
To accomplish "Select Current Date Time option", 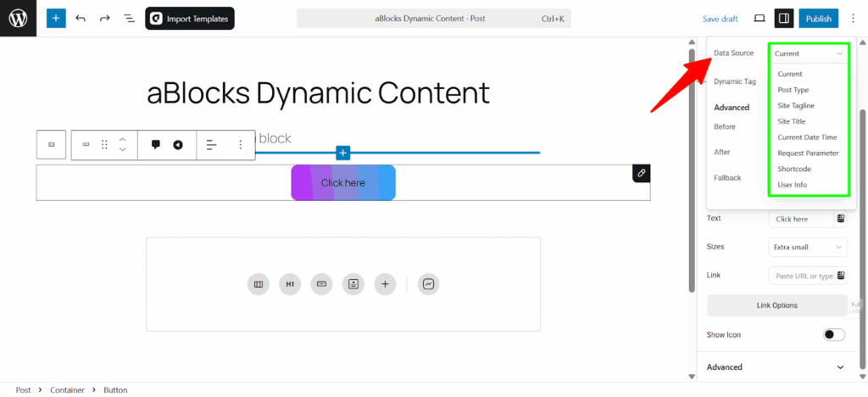I will click(x=808, y=137).
